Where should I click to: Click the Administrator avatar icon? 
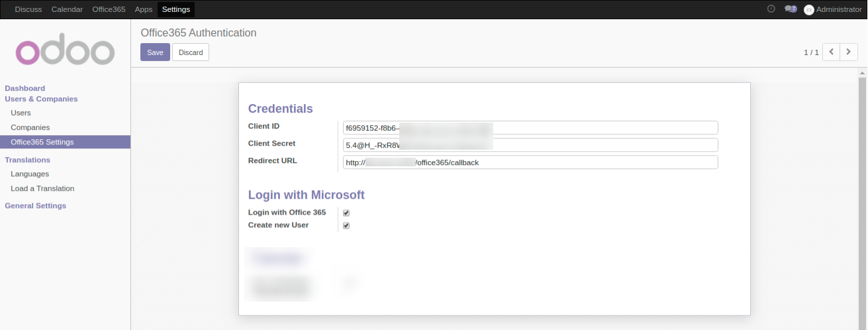(x=808, y=10)
